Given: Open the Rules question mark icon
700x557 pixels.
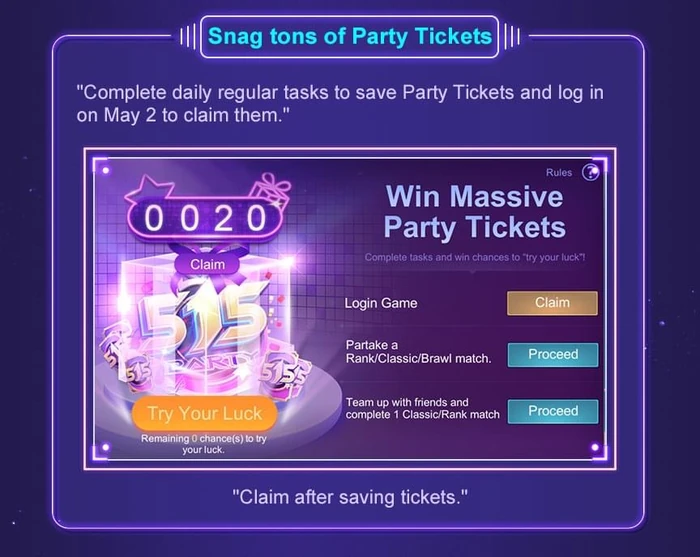Looking at the screenshot, I should 591,172.
